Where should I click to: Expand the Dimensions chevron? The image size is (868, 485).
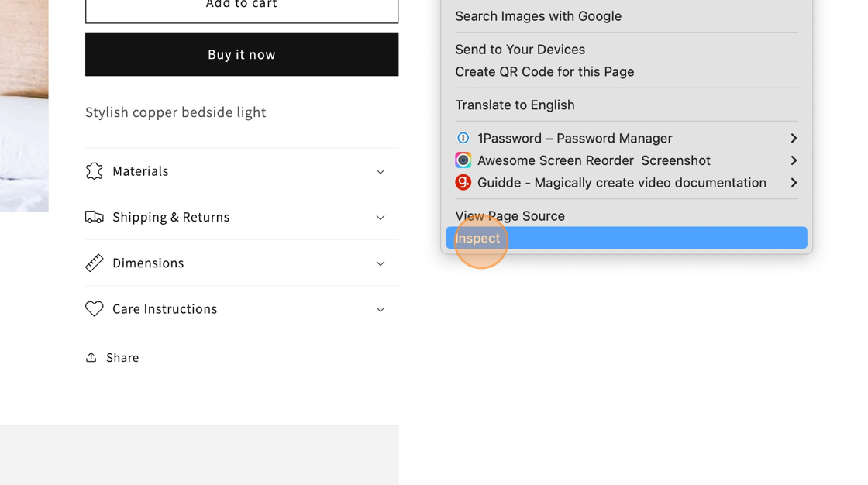(381, 263)
